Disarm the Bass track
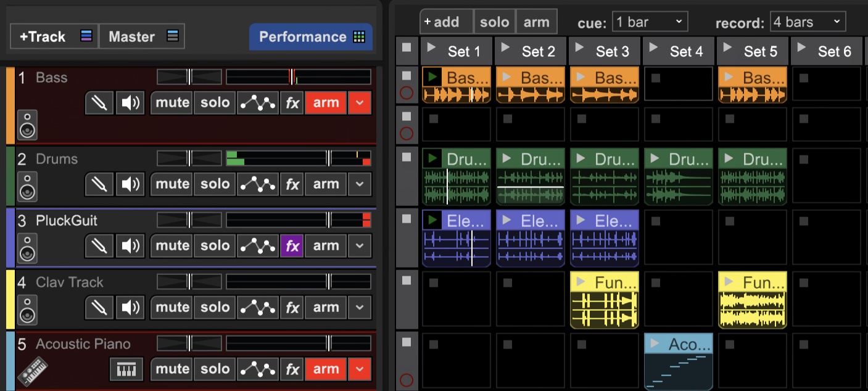Image resolution: width=868 pixels, height=391 pixels. [325, 103]
